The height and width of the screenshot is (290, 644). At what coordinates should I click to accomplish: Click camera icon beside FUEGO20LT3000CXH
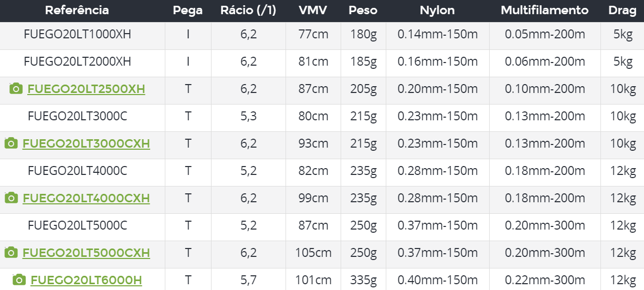tap(11, 143)
